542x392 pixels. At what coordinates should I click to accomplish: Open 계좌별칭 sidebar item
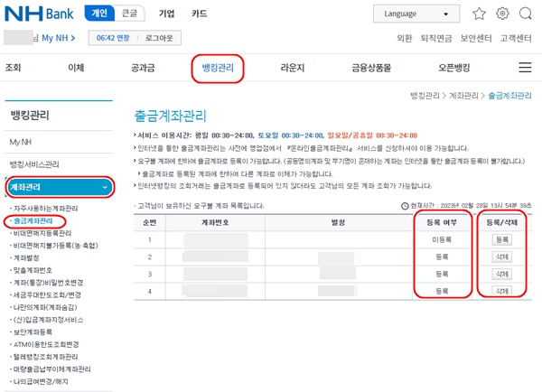point(26,258)
